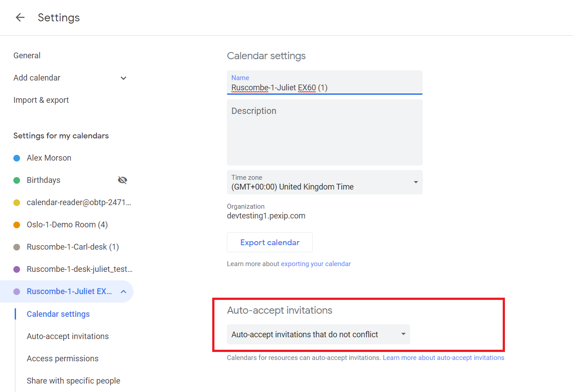The height and width of the screenshot is (392, 573).
Task: Open Import & export settings
Action: 41,100
